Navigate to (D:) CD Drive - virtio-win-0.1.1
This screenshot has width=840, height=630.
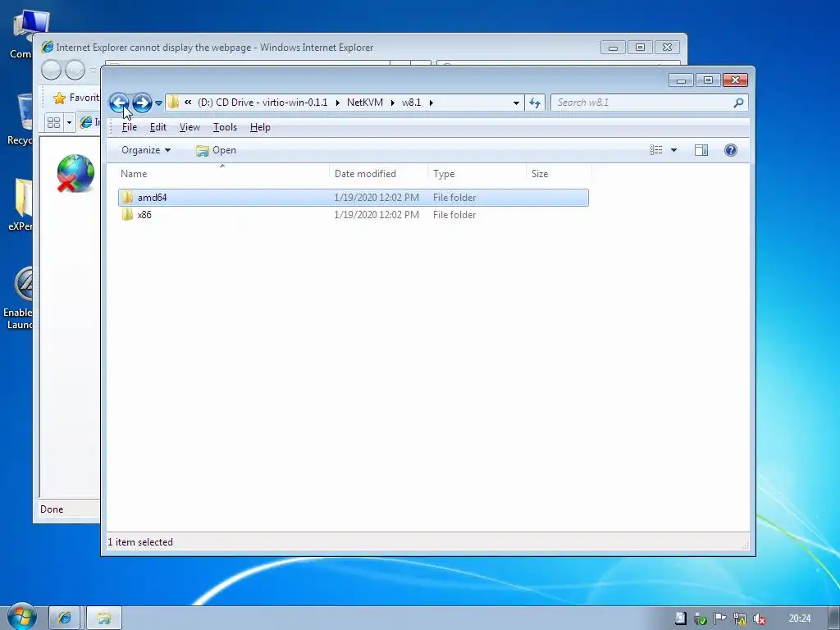point(262,103)
